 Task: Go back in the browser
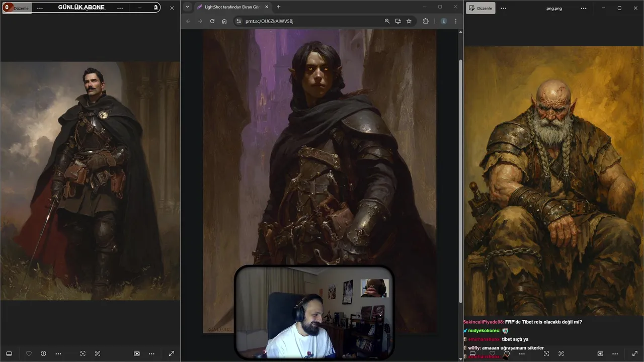[188, 21]
